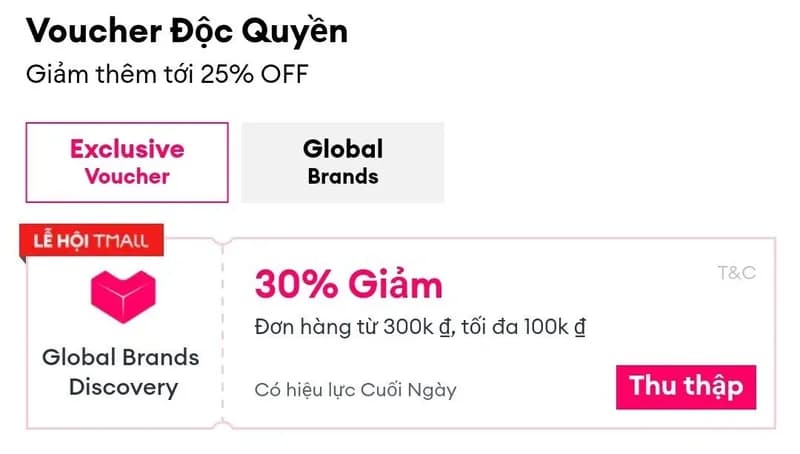Open the T&C link on voucher
Viewport: 800px width, 454px height.
(x=736, y=272)
